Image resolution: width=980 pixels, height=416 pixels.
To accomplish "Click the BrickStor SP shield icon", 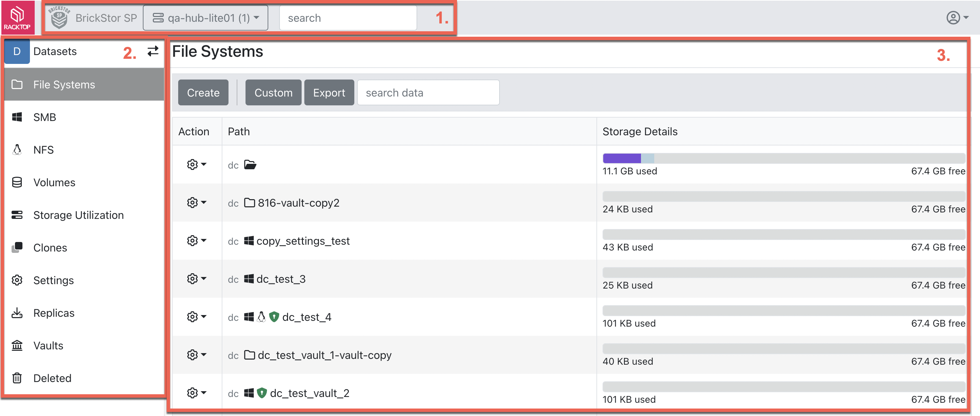I will [59, 17].
